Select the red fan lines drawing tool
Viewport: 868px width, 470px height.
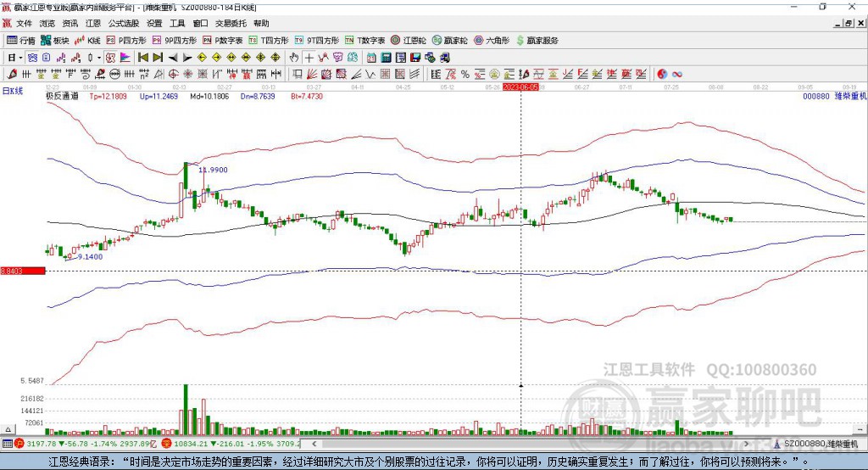(x=312, y=75)
